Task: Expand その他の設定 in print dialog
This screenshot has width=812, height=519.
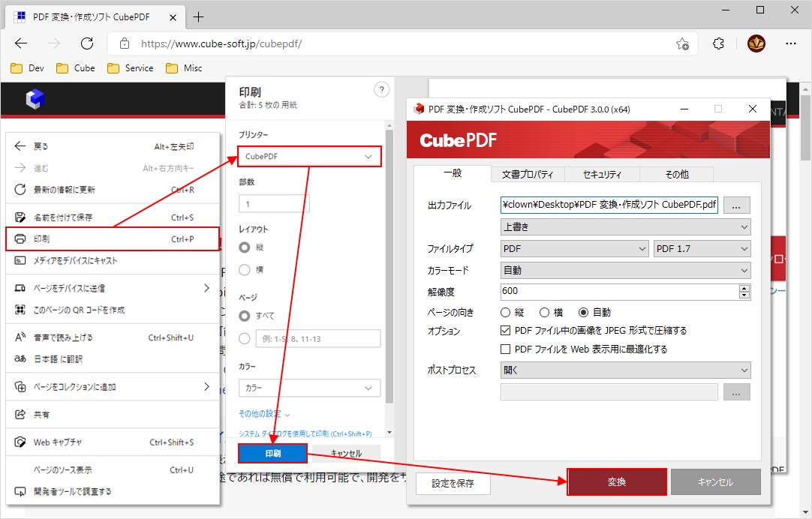Action: click(x=264, y=414)
